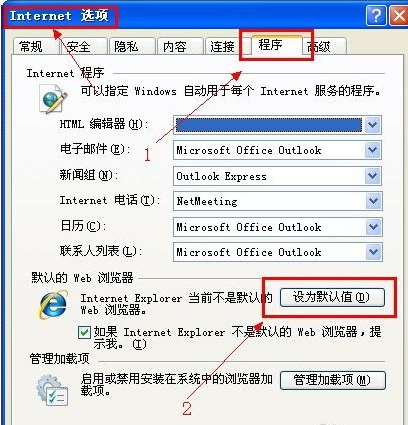Select the 内容 tab

(x=180, y=46)
